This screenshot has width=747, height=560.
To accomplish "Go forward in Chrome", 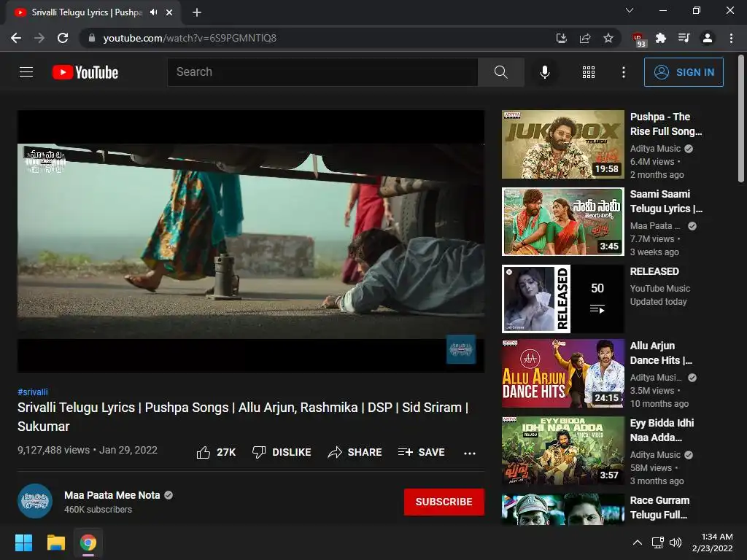I will point(39,38).
